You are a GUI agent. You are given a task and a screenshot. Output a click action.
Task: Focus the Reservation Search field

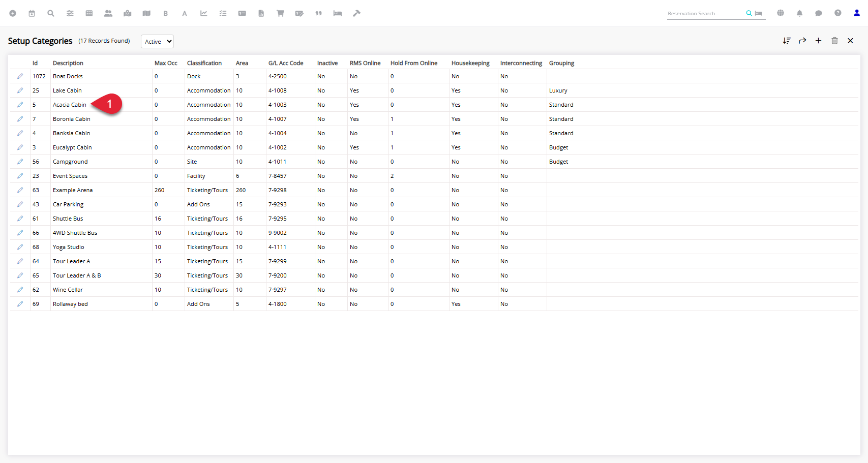[706, 14]
